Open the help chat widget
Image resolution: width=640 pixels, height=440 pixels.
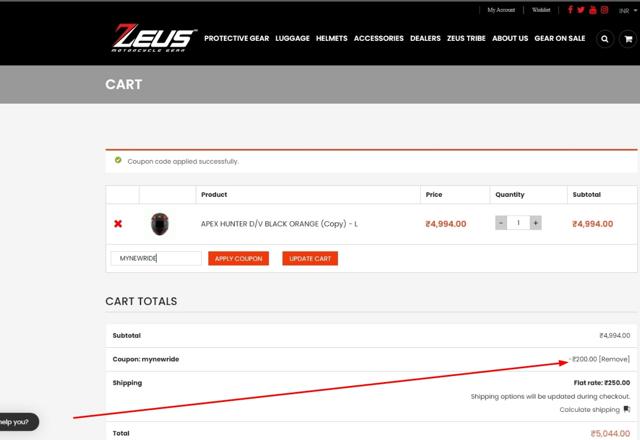[18, 422]
